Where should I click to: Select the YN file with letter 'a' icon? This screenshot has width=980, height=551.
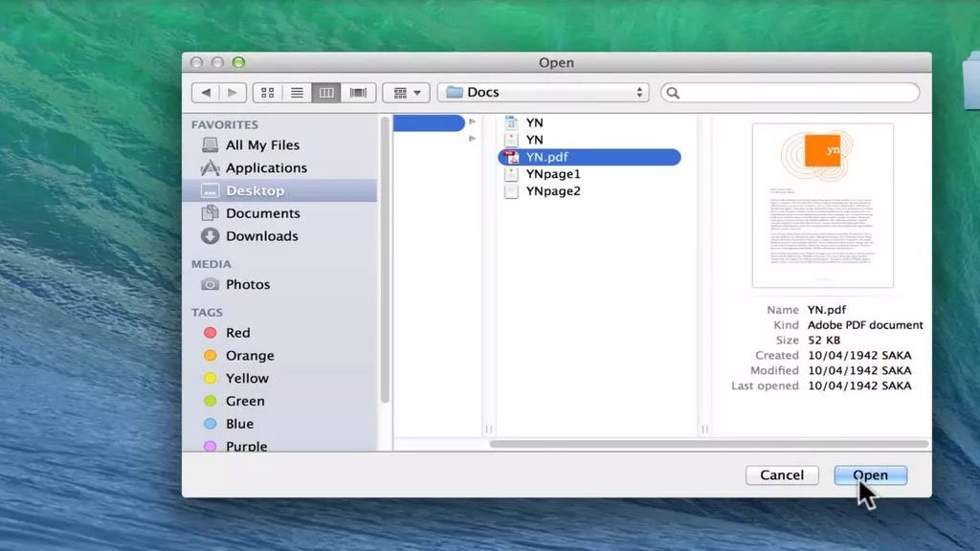[590, 122]
